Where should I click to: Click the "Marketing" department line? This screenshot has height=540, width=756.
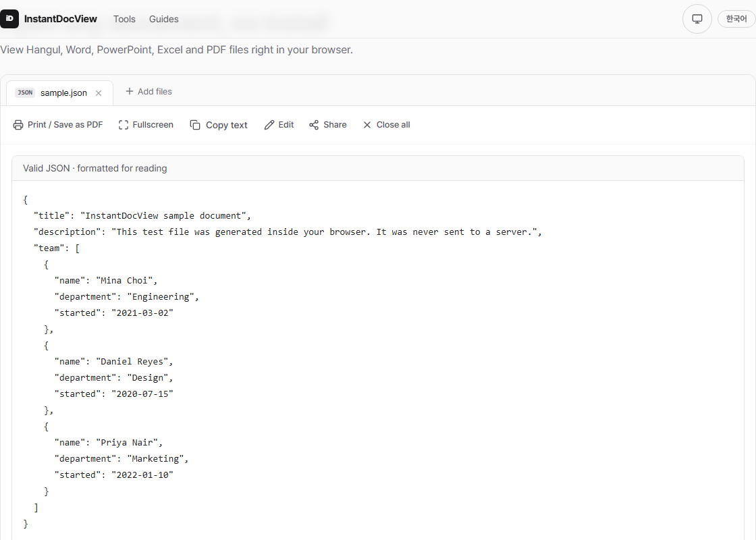coord(121,459)
